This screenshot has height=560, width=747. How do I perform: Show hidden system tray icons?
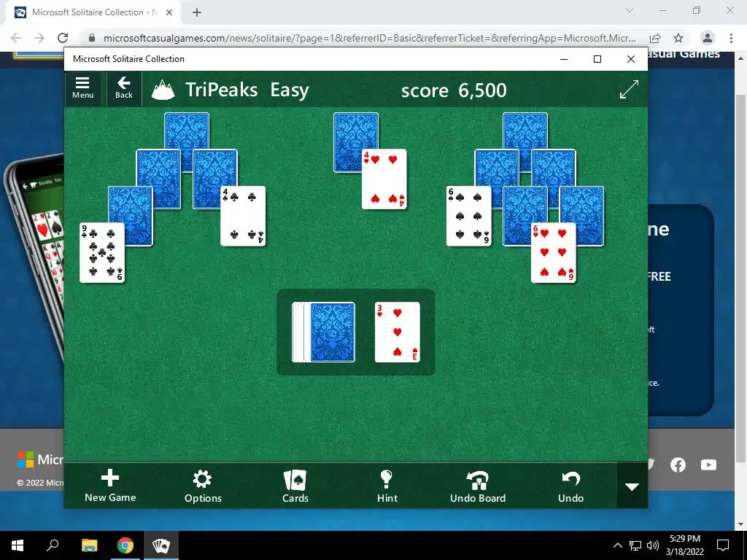pos(617,545)
